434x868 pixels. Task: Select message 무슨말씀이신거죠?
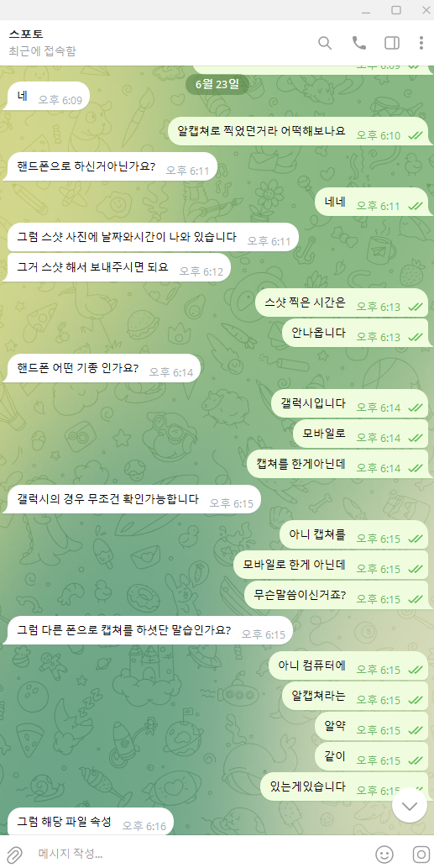pos(336,595)
